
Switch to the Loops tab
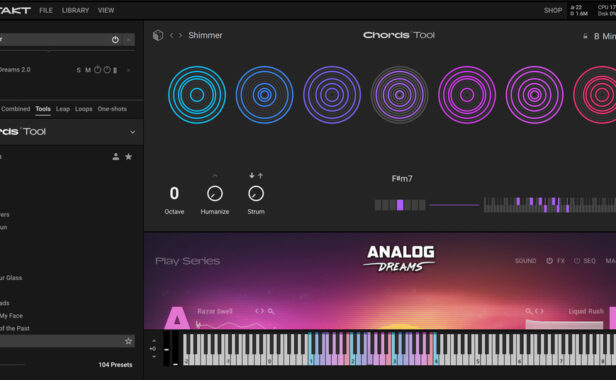tap(84, 109)
